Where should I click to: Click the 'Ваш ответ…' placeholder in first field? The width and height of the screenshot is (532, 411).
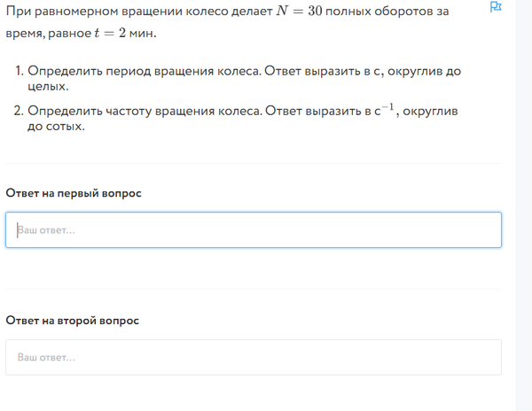pyautogui.click(x=46, y=230)
